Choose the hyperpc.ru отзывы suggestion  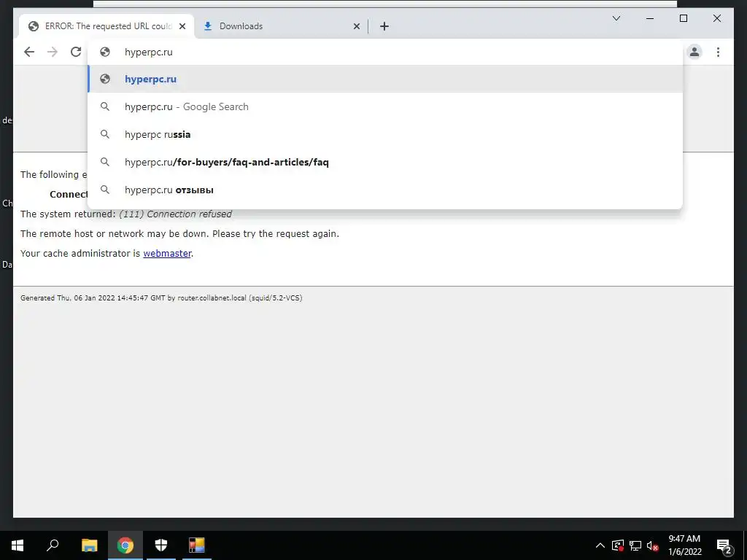pos(385,190)
